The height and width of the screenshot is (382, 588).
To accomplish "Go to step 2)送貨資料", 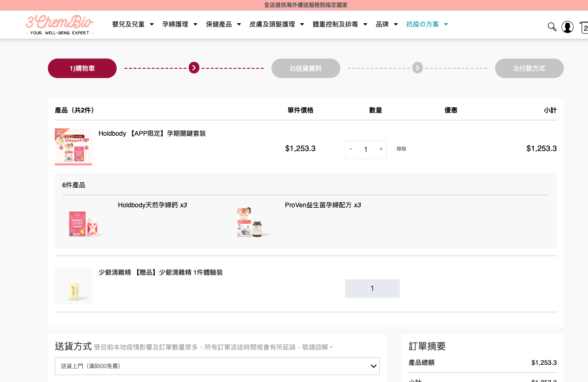I will [x=305, y=68].
